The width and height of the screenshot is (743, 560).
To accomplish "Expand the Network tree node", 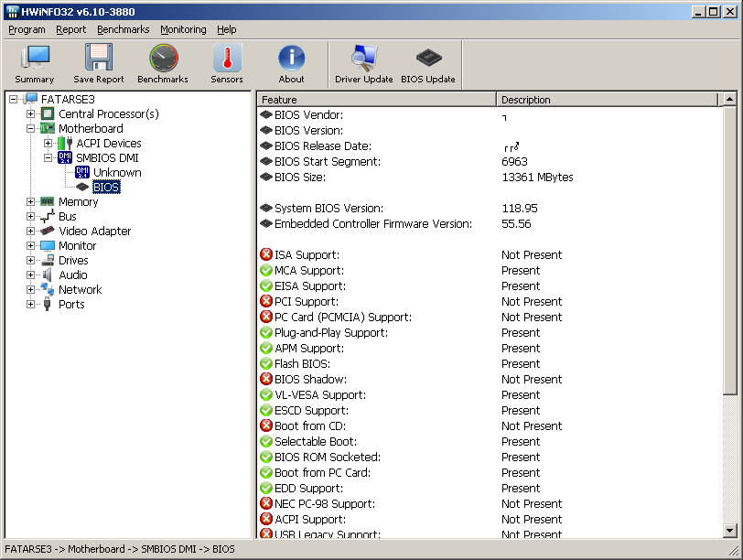I will (x=31, y=290).
